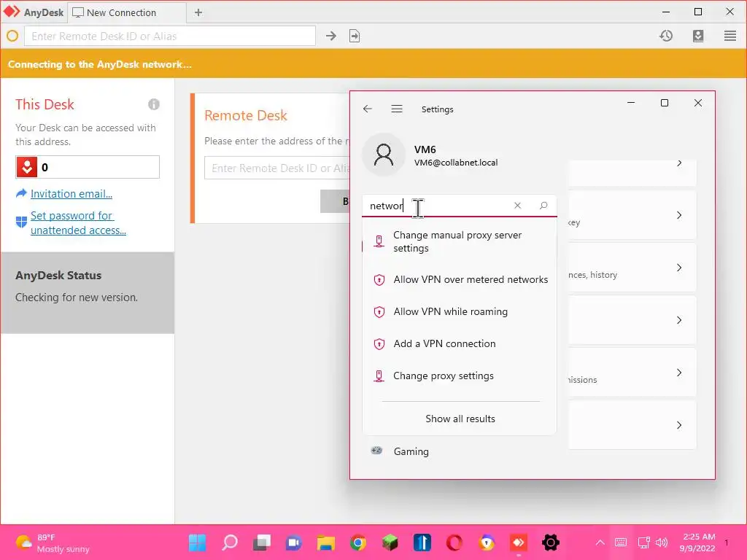Click the touch keyboard tray icon
Viewport: 747px width, 560px height.
point(621,542)
